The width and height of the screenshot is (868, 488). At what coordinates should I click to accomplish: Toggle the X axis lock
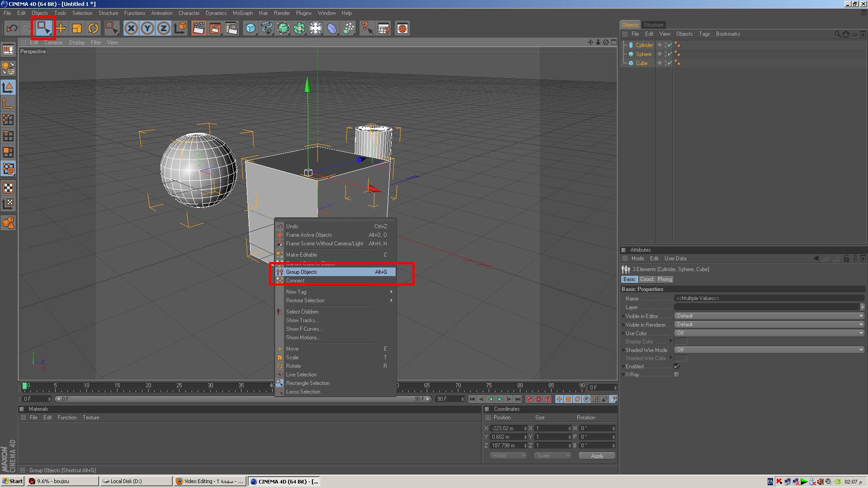tap(131, 28)
